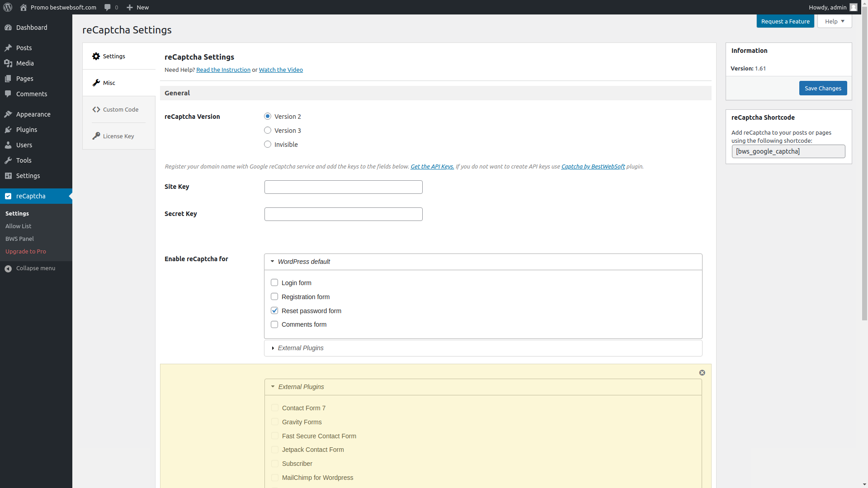The height and width of the screenshot is (488, 868).
Task: Click the Media library icon
Action: pos(8,63)
